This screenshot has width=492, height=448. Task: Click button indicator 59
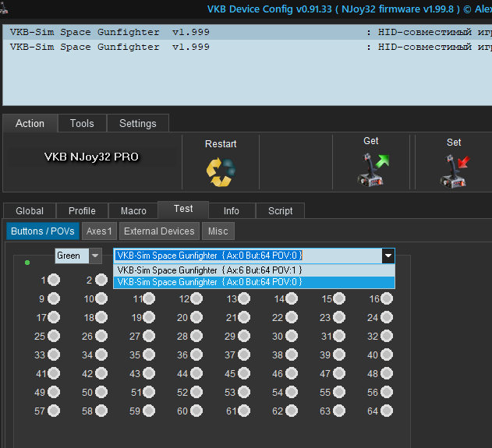point(149,411)
